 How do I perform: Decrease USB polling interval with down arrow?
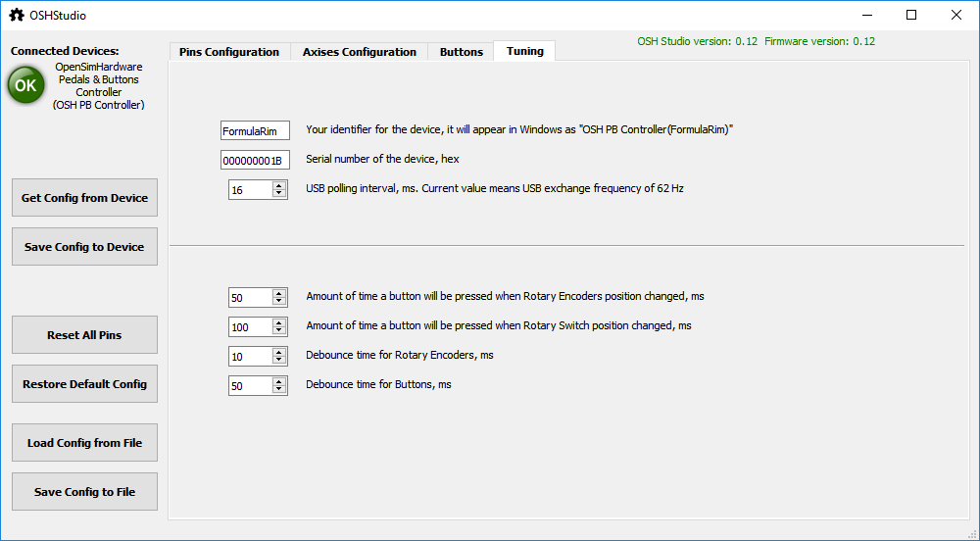[x=279, y=194]
